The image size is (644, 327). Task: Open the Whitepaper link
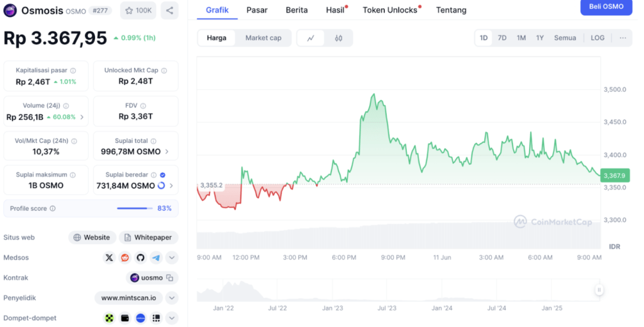(x=148, y=238)
